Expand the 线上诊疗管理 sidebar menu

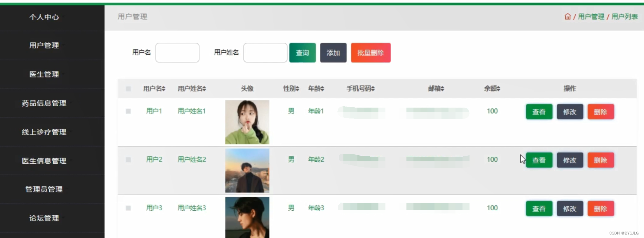(x=44, y=132)
